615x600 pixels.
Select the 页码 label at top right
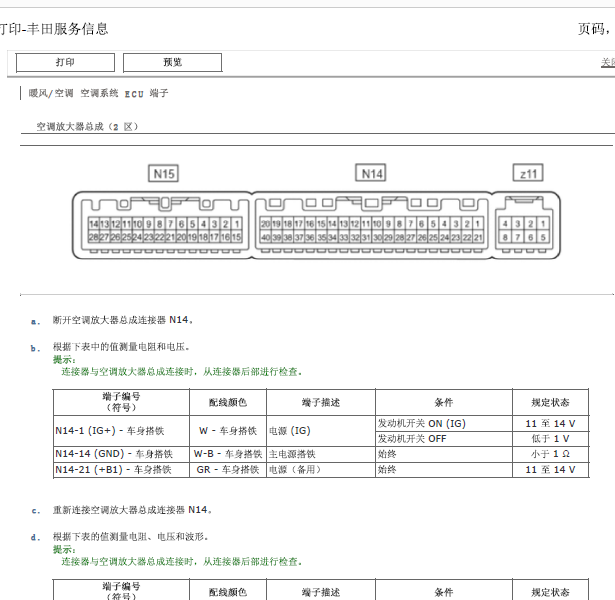[x=593, y=29]
